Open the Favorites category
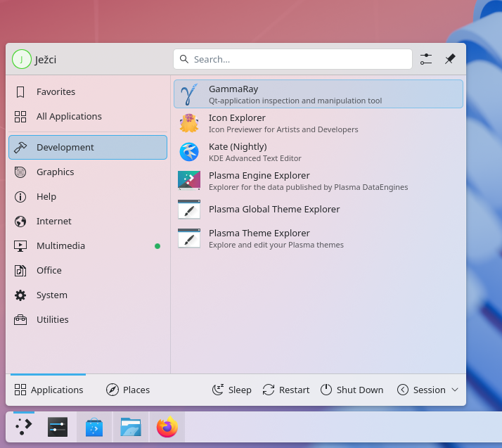This screenshot has width=502, height=448. (88, 92)
